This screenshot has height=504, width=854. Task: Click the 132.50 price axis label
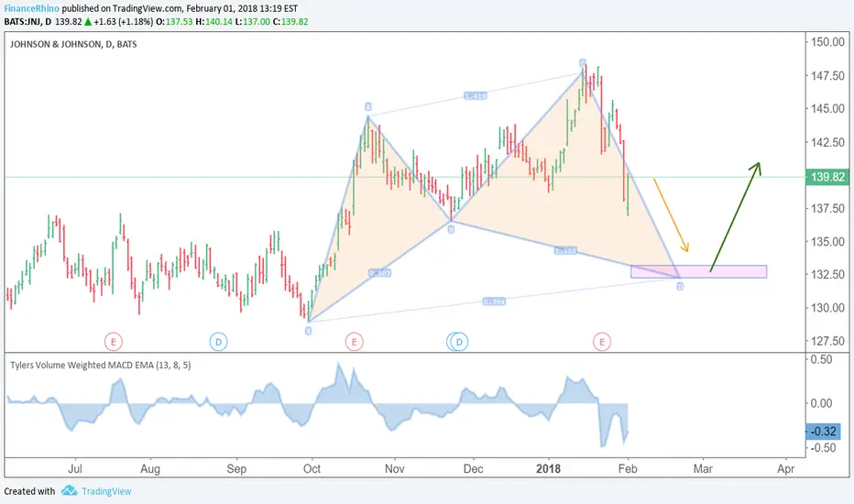point(827,274)
